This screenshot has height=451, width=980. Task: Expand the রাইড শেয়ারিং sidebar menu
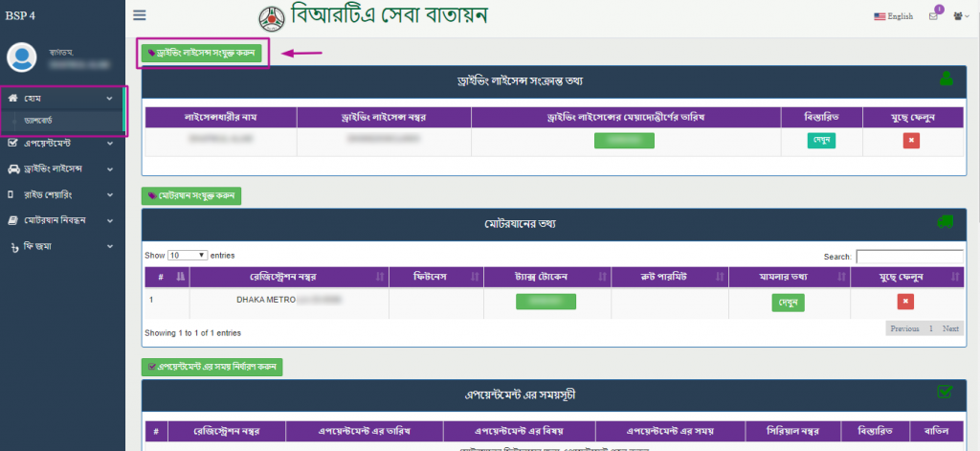(62, 194)
